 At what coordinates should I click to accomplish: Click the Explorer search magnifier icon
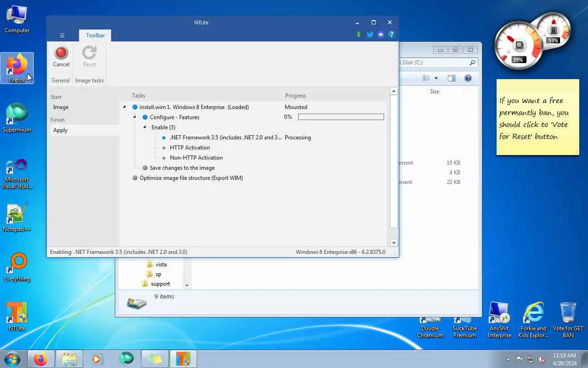(x=472, y=63)
